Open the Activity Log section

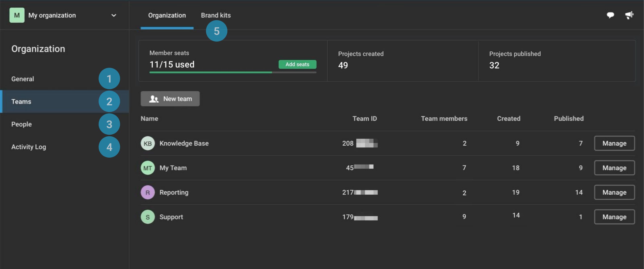pyautogui.click(x=28, y=147)
